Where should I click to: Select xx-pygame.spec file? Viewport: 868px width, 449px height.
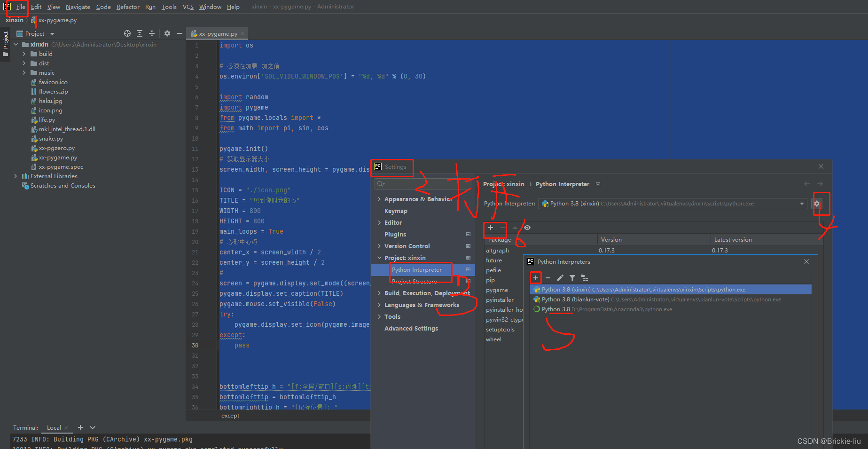(61, 167)
